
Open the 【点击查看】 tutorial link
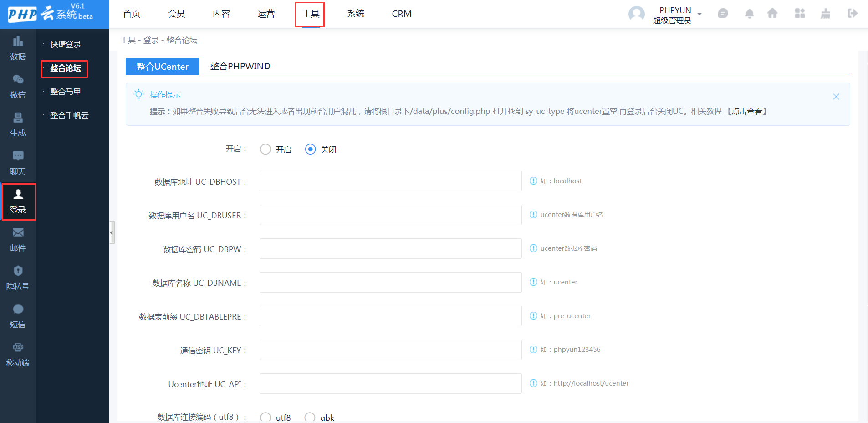[x=747, y=111]
